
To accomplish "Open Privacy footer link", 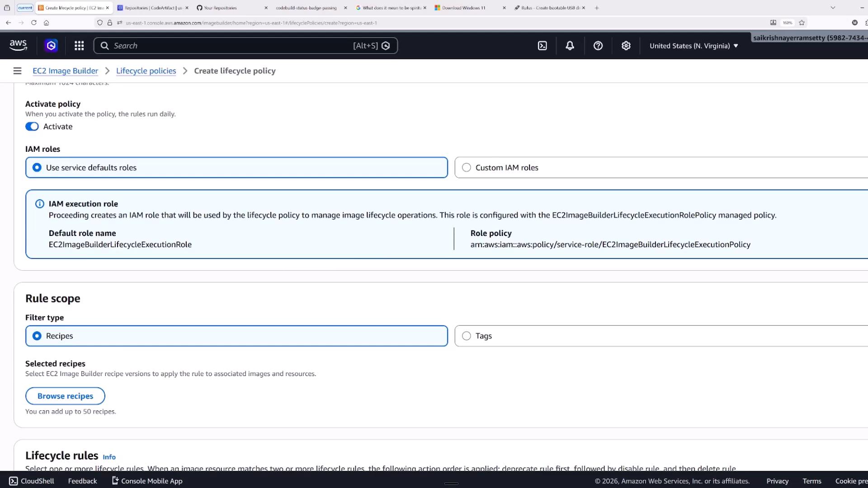I will coord(777,481).
